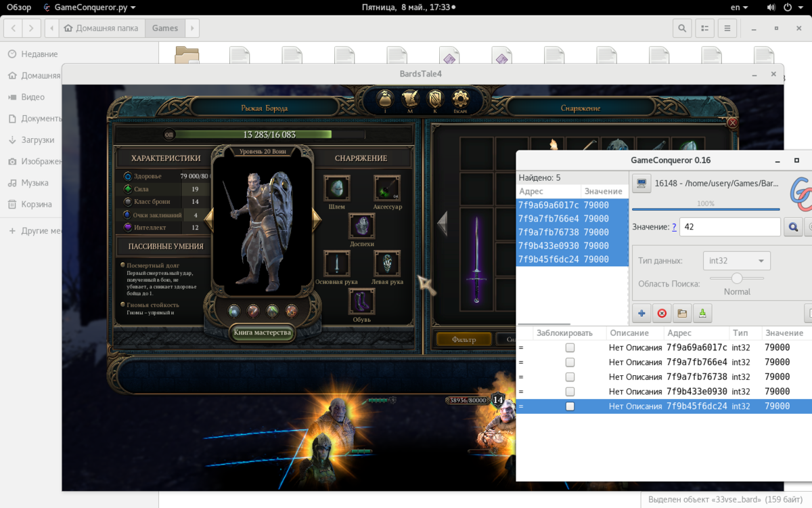The image size is (812, 508).
Task: Close the game character panel with red X
Action: pos(731,123)
